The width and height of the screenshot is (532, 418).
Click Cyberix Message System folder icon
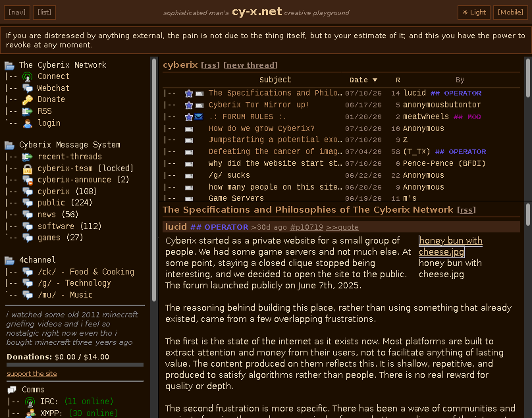pyautogui.click(x=9, y=145)
